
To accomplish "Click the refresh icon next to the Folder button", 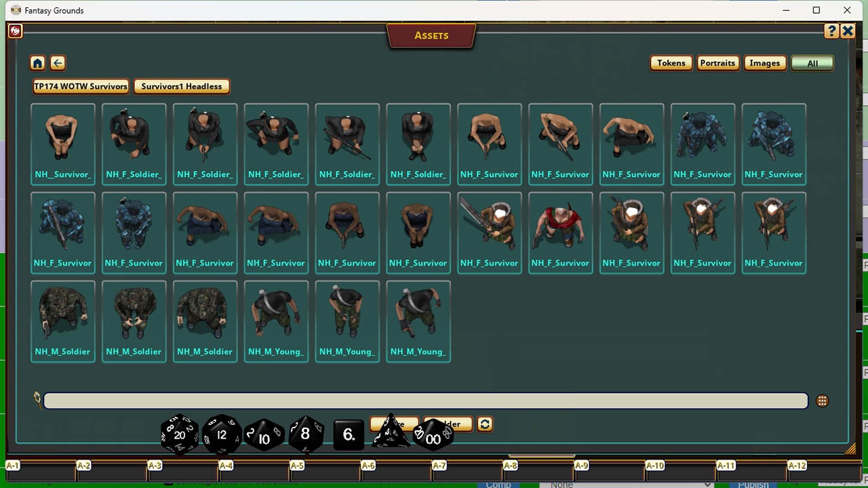I will tap(485, 424).
